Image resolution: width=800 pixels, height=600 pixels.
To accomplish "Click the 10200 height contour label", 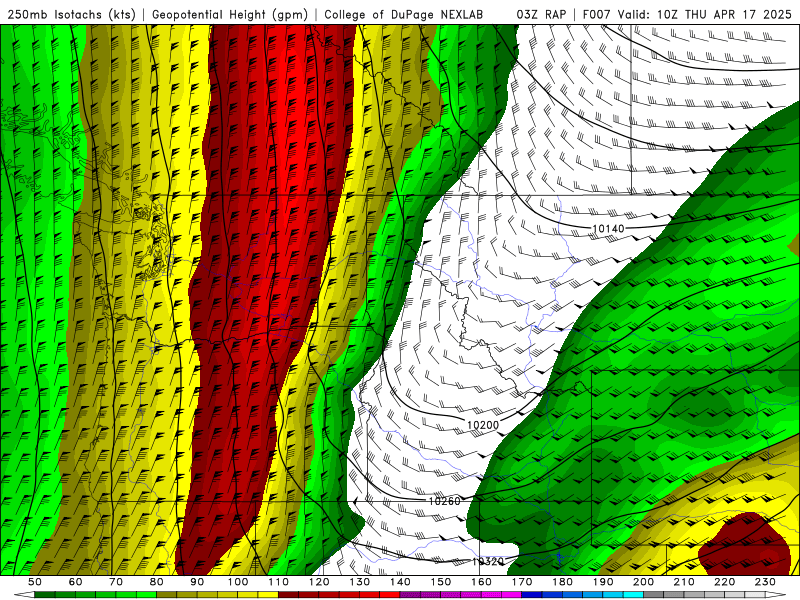I will 483,424.
